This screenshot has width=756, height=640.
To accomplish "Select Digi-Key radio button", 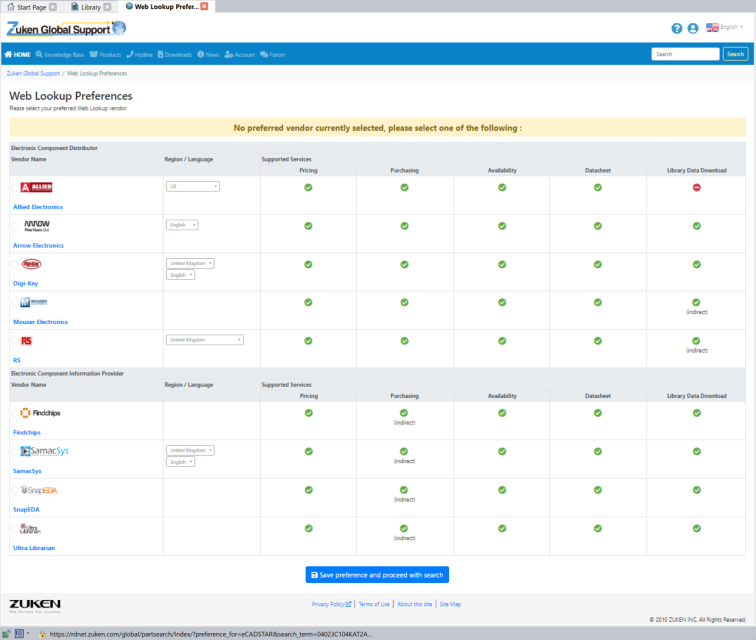I will click(x=15, y=264).
